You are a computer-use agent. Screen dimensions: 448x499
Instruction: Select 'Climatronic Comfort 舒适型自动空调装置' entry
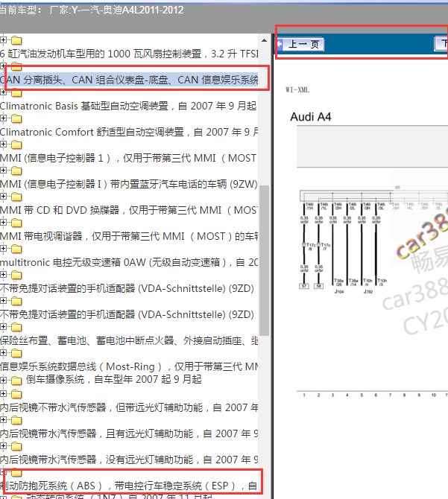click(129, 132)
